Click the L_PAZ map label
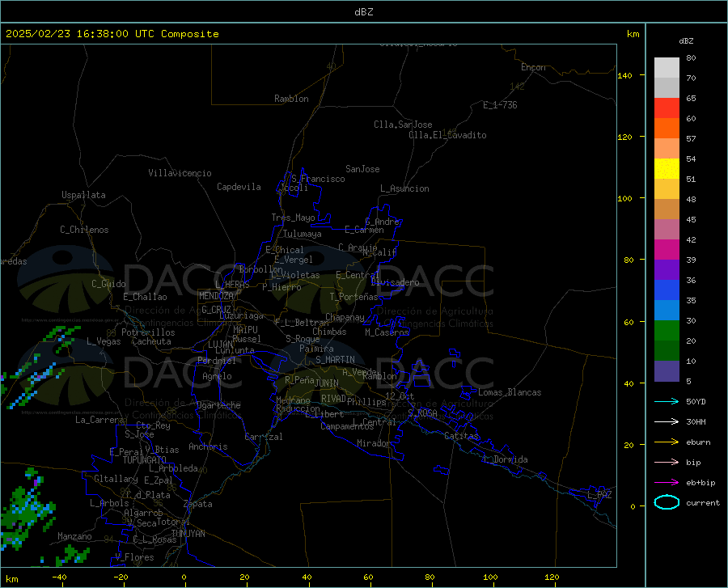This screenshot has width=728, height=588. pos(599,495)
